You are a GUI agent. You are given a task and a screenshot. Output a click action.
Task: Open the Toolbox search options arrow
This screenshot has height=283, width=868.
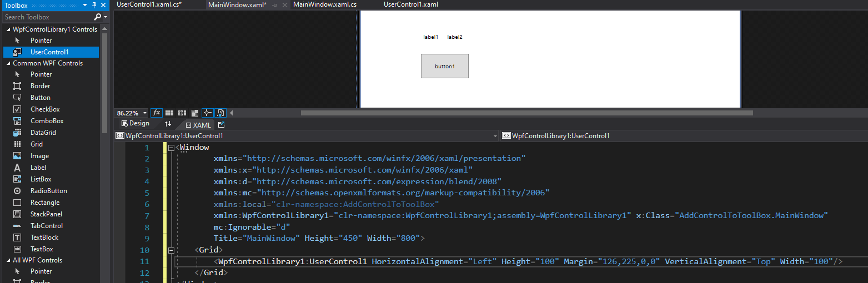click(105, 17)
